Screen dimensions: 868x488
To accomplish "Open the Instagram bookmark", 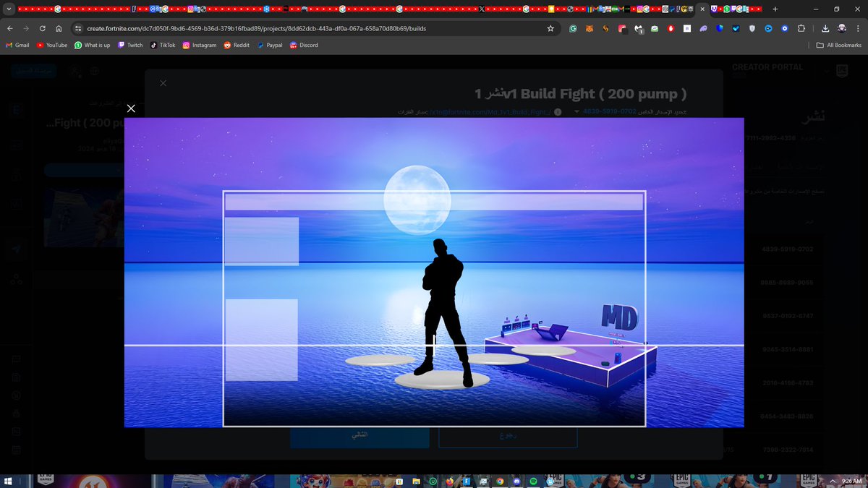I will click(x=200, y=45).
